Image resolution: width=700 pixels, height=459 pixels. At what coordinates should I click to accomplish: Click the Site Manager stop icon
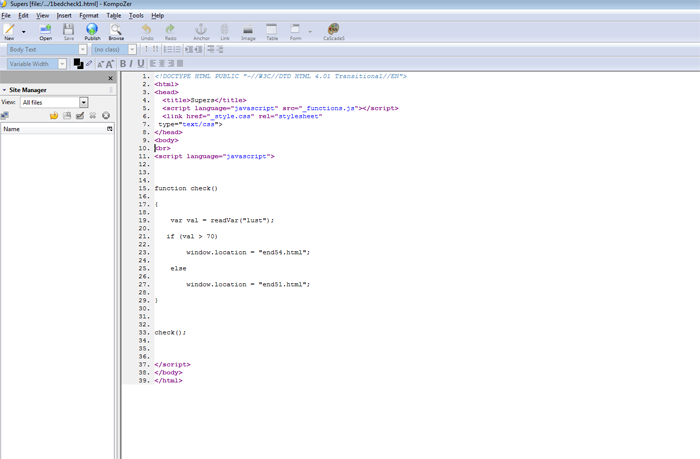coord(106,116)
